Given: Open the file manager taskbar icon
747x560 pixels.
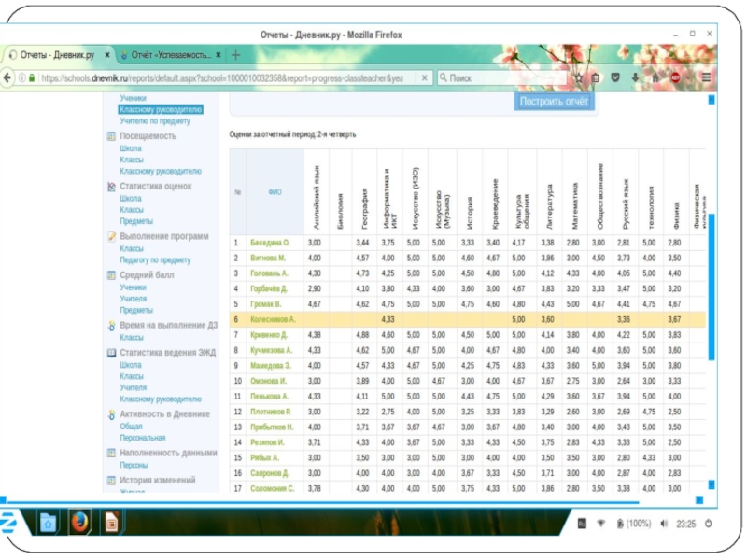Looking at the screenshot, I should [49, 522].
